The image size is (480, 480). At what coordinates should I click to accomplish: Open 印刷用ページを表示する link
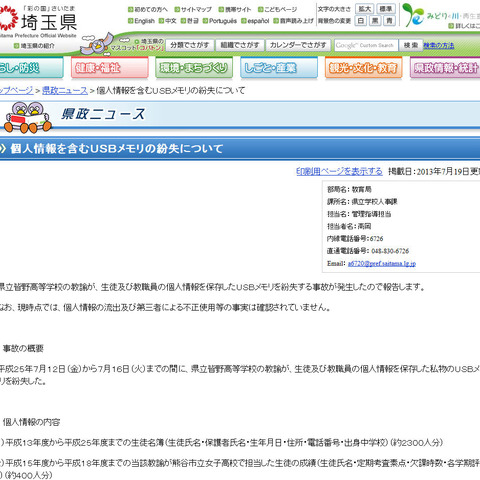click(339, 171)
